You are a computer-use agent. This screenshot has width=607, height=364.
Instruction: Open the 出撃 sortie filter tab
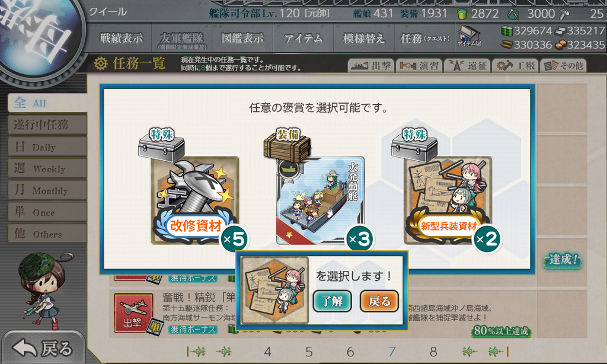(x=371, y=66)
